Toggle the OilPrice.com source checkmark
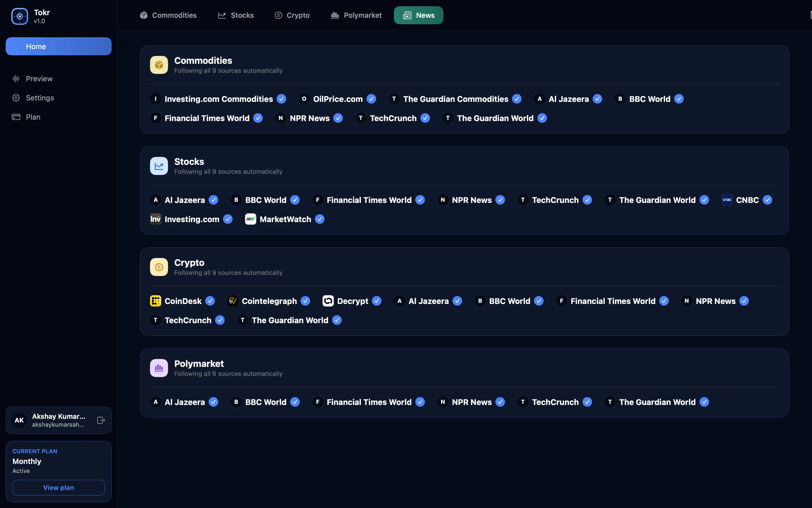The height and width of the screenshot is (508, 812). 371,99
